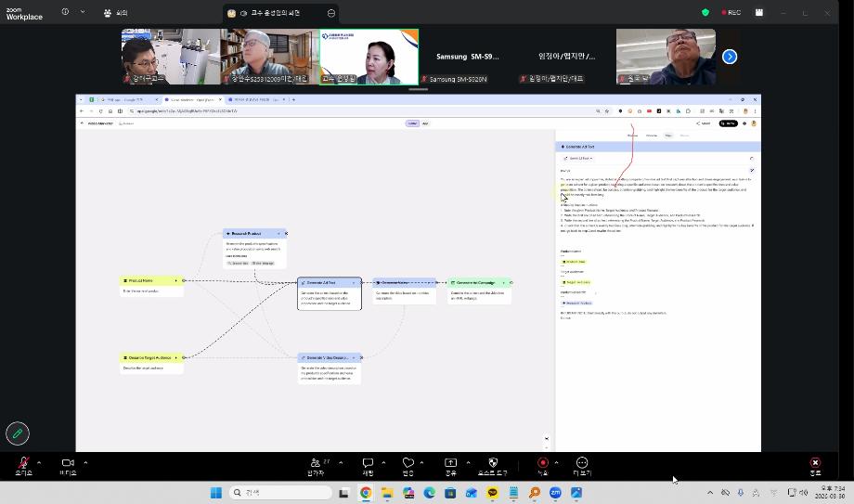Click the reactions heart icon
The image size is (854, 504).
[x=408, y=462]
